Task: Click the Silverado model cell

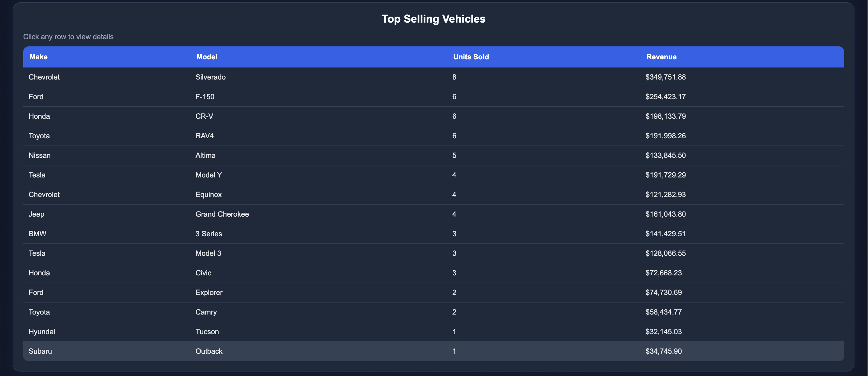Action: pos(211,77)
